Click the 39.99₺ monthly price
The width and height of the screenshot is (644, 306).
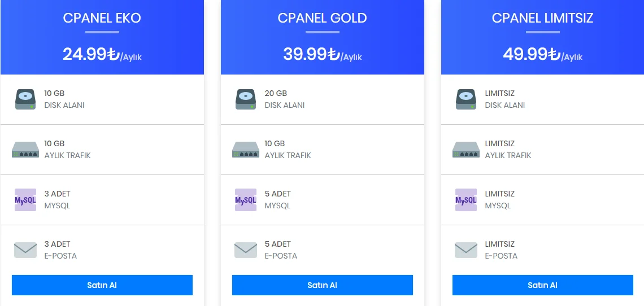point(323,55)
